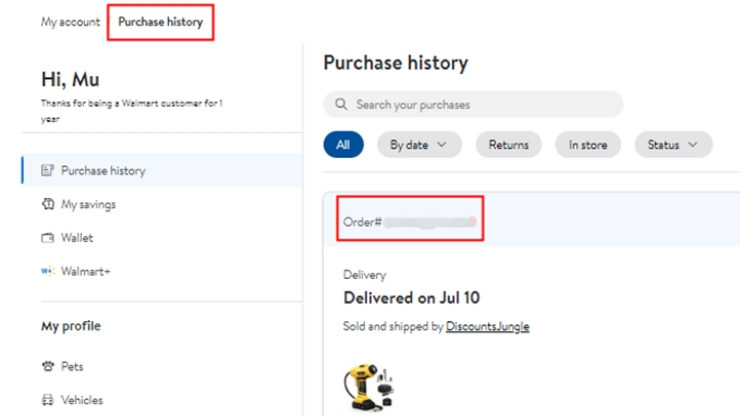Open the Status filter dropdown
The image size is (740, 416).
[673, 144]
